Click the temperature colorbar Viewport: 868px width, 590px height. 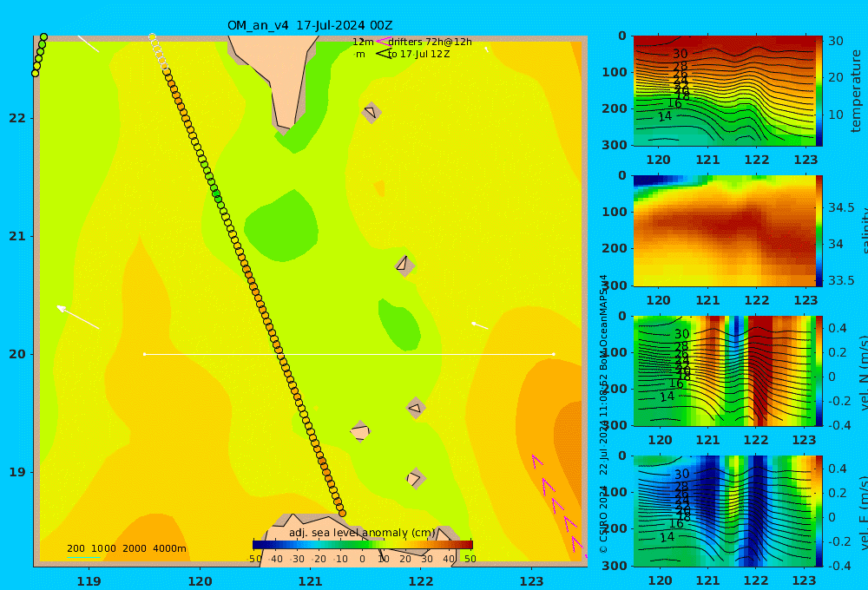point(819,91)
